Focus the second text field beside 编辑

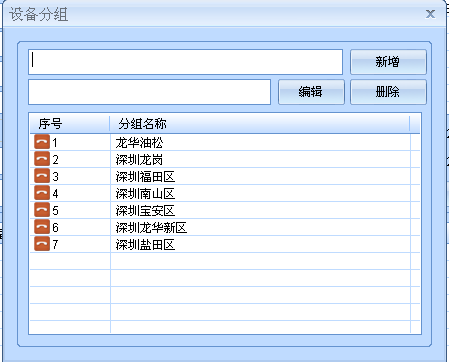pyautogui.click(x=149, y=92)
